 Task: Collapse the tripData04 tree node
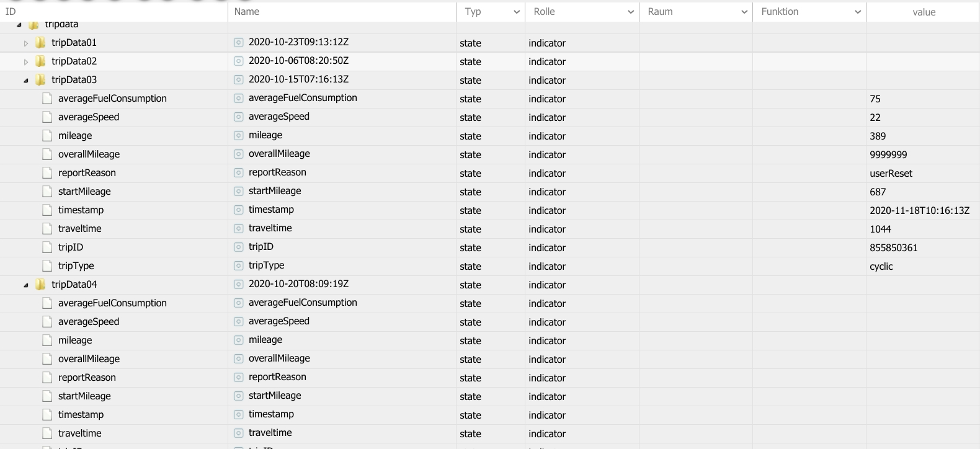26,285
